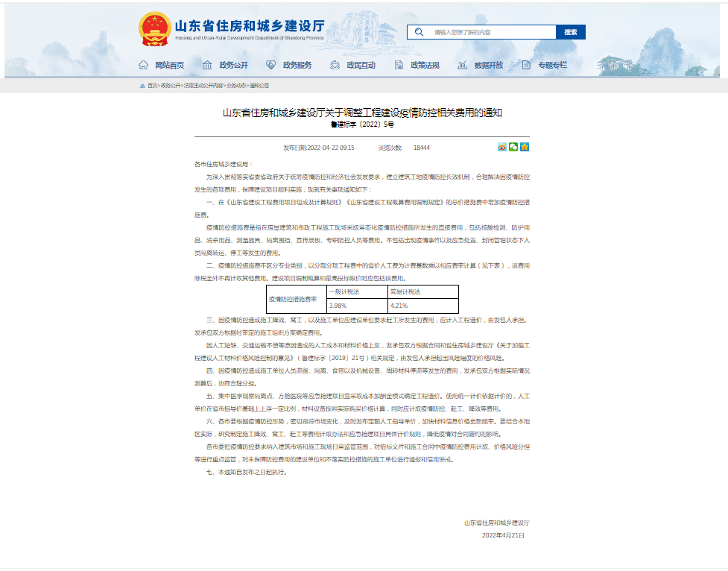Image resolution: width=728 pixels, height=571 pixels.
Task: Click the heart-hands icon beside 政务服务
Action: coord(270,65)
